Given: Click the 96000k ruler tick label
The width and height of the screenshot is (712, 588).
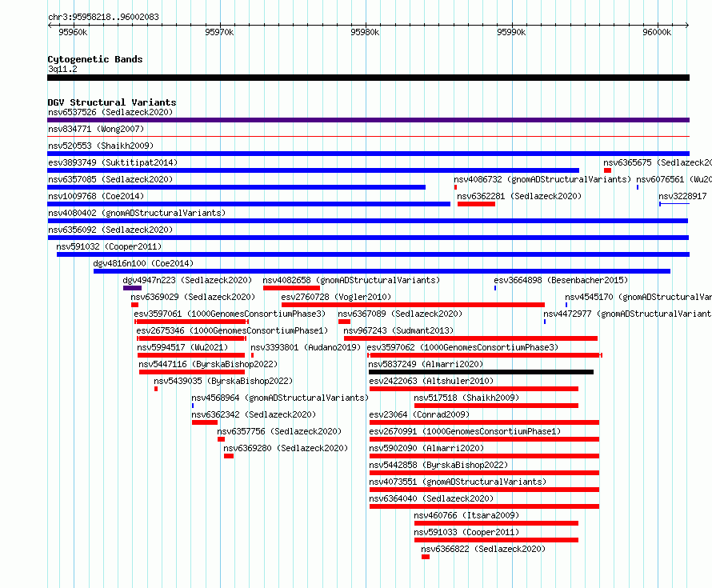Looking at the screenshot, I should [x=657, y=32].
